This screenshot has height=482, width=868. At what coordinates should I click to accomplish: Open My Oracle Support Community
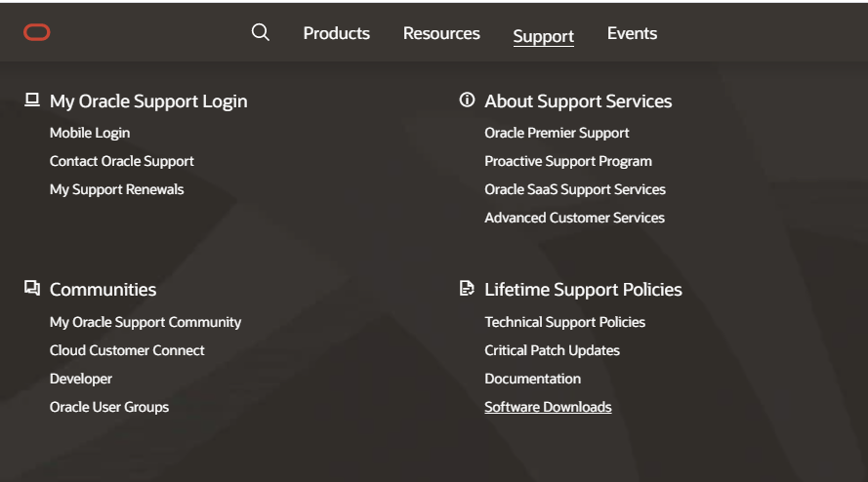145,322
